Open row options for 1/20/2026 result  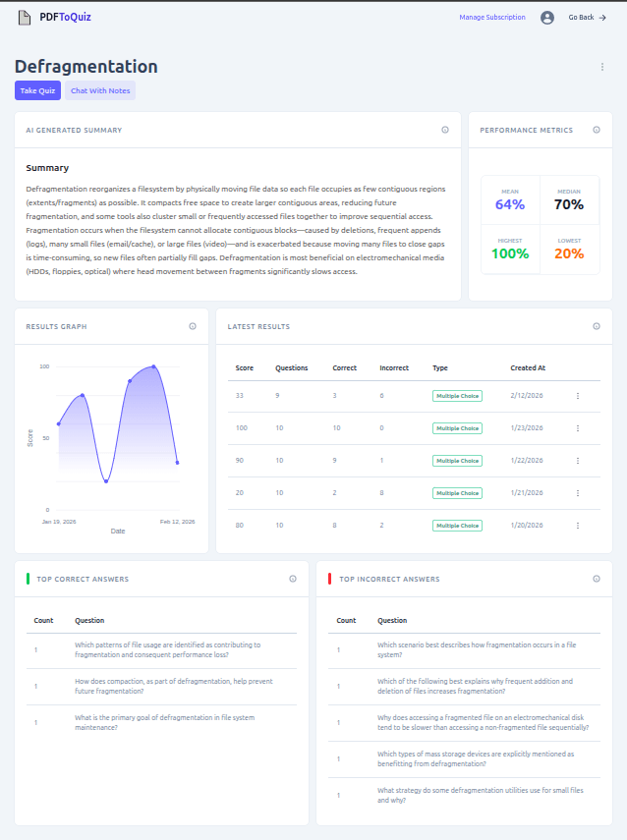578,526
